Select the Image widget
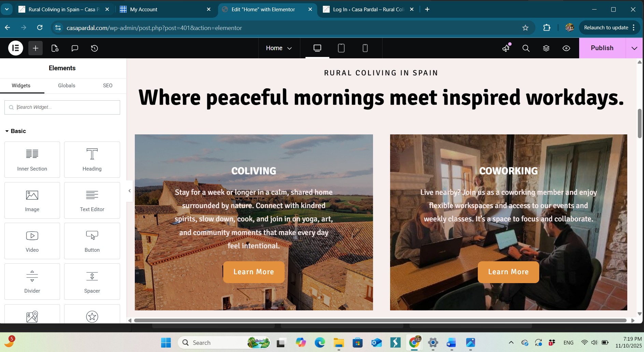Viewport: 644px width, 352px height. [x=32, y=200]
